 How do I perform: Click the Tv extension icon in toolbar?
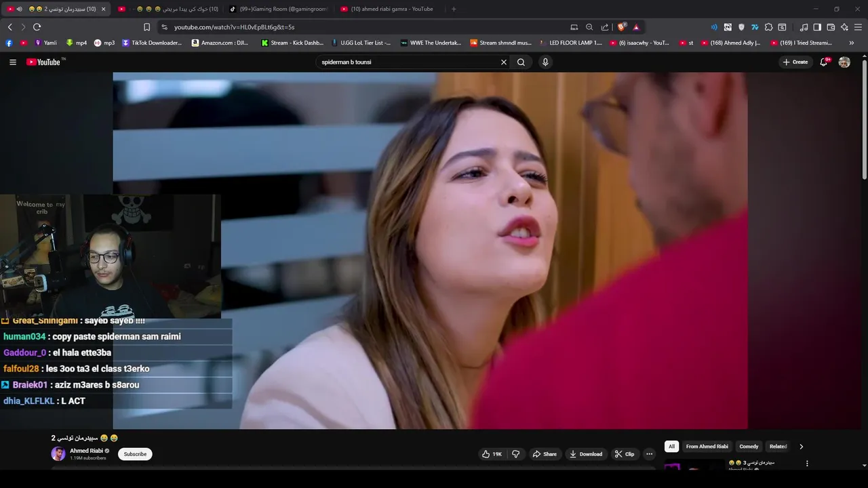(754, 27)
